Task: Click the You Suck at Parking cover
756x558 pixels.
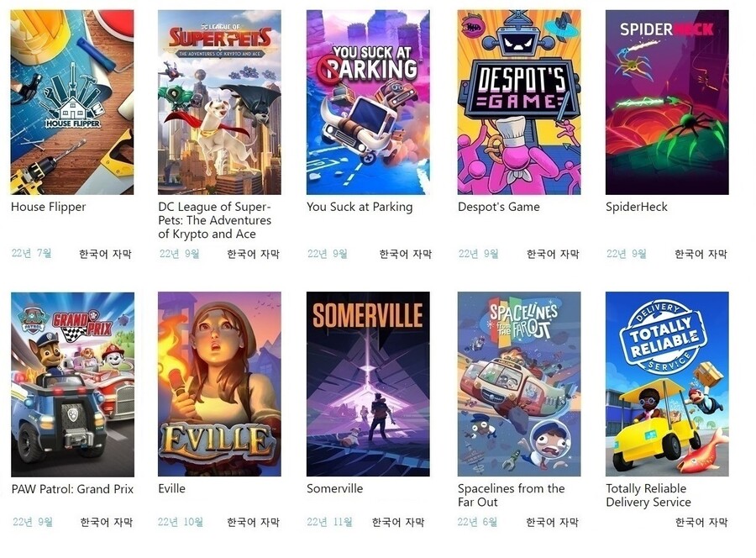Action: [x=368, y=103]
